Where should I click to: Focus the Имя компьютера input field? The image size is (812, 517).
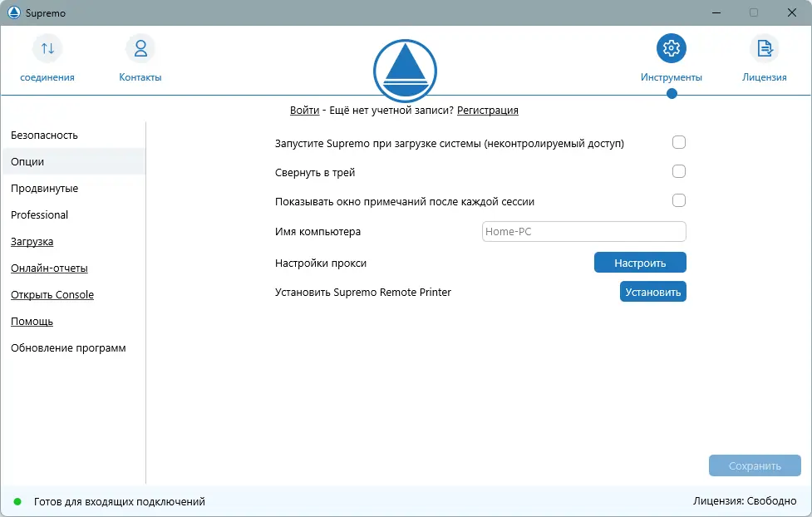(x=583, y=232)
